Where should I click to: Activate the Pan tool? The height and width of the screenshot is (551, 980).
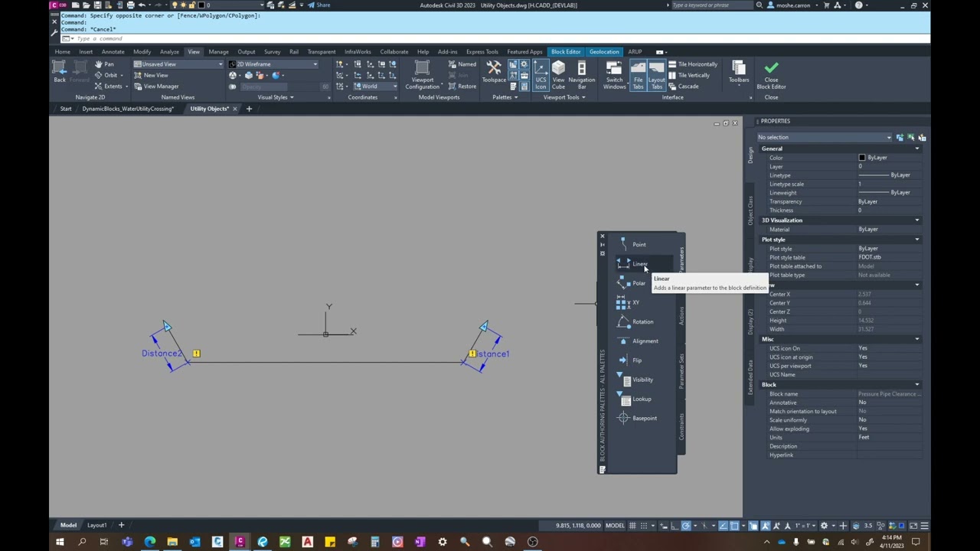[x=104, y=64]
